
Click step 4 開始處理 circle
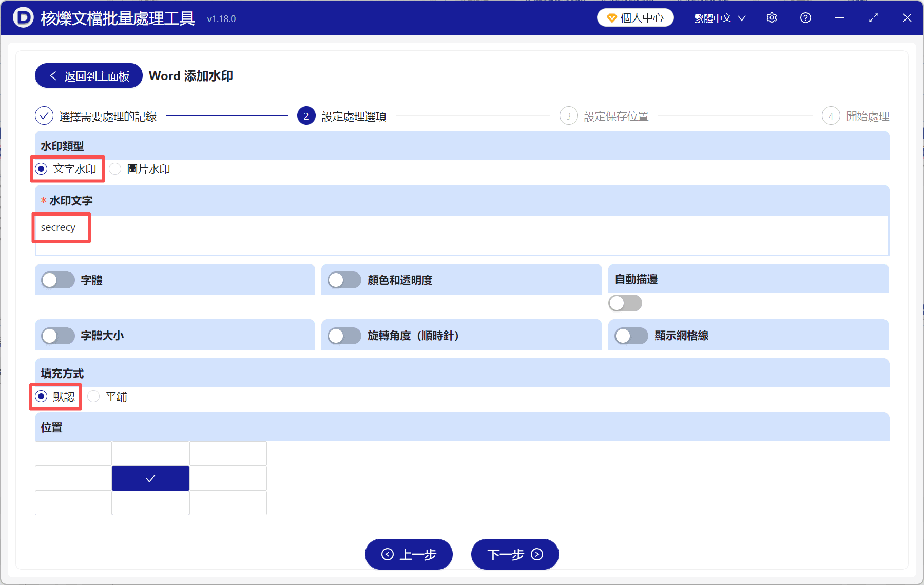click(x=831, y=116)
